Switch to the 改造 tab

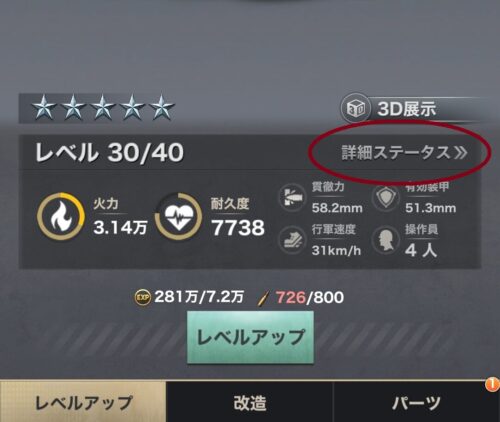click(x=250, y=402)
